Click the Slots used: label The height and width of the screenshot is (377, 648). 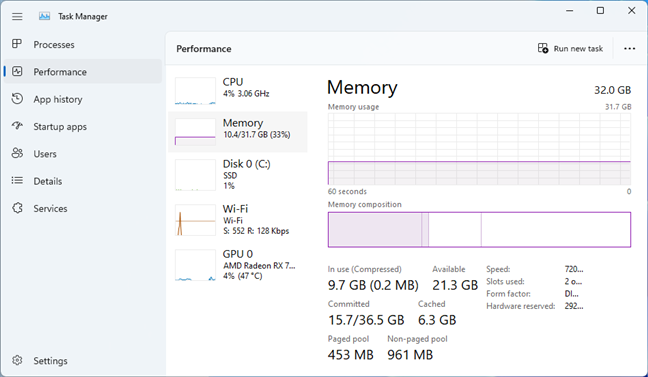(505, 282)
